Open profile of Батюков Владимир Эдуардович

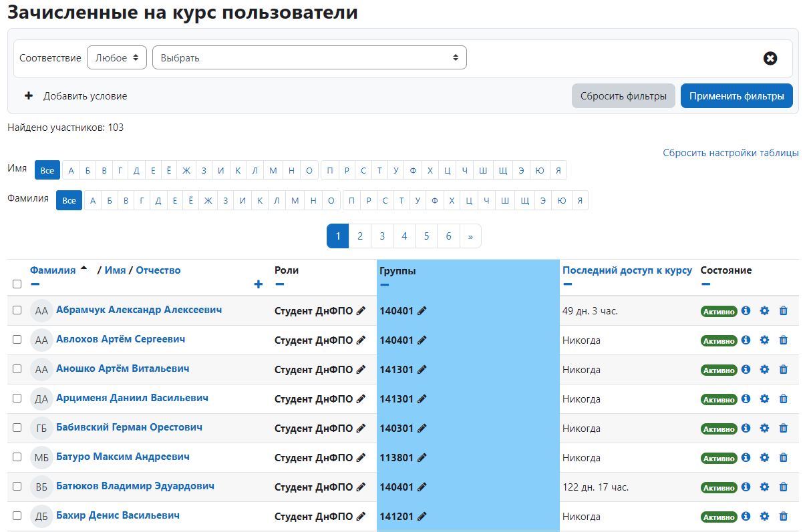(x=135, y=486)
